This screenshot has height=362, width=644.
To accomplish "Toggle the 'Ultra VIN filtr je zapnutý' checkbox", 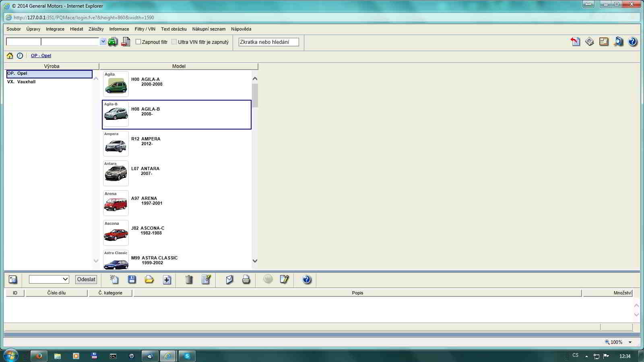I will click(174, 42).
